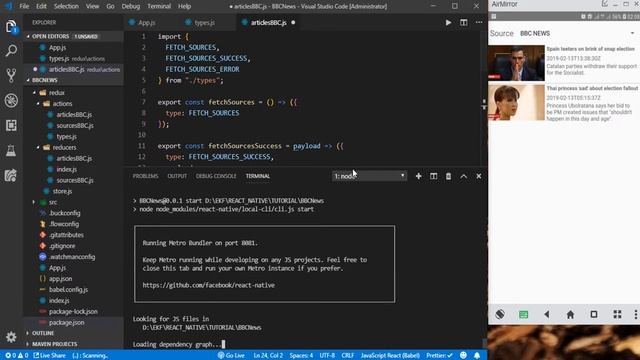Click CRLF line ending selector
This screenshot has height=360, width=640.
pos(348,356)
